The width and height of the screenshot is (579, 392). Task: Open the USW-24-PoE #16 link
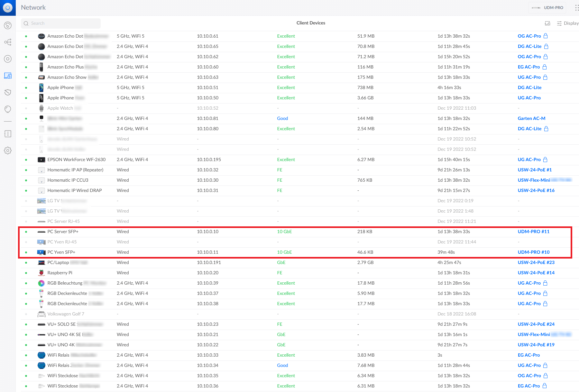coord(536,190)
